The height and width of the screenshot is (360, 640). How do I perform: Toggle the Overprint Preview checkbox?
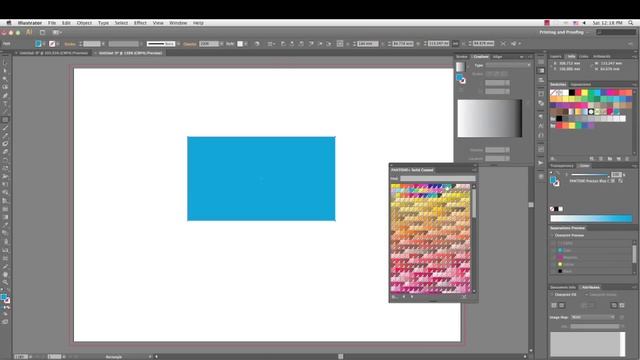coord(552,236)
